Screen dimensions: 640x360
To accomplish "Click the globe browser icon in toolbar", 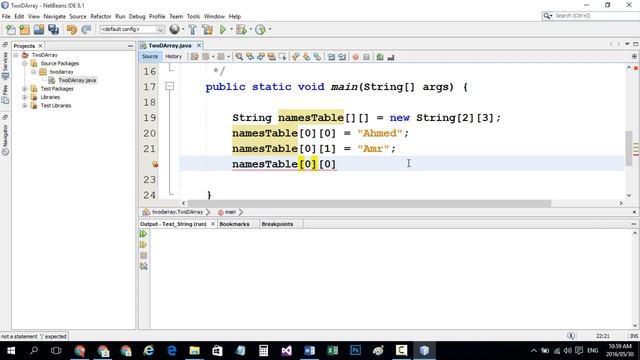I will click(174, 29).
